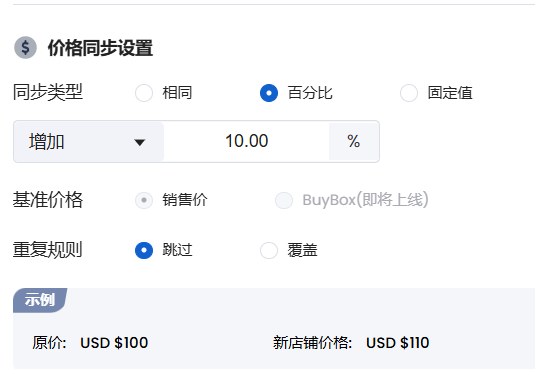Click the dollar sign icon beside 价格同步设置

pos(25,47)
